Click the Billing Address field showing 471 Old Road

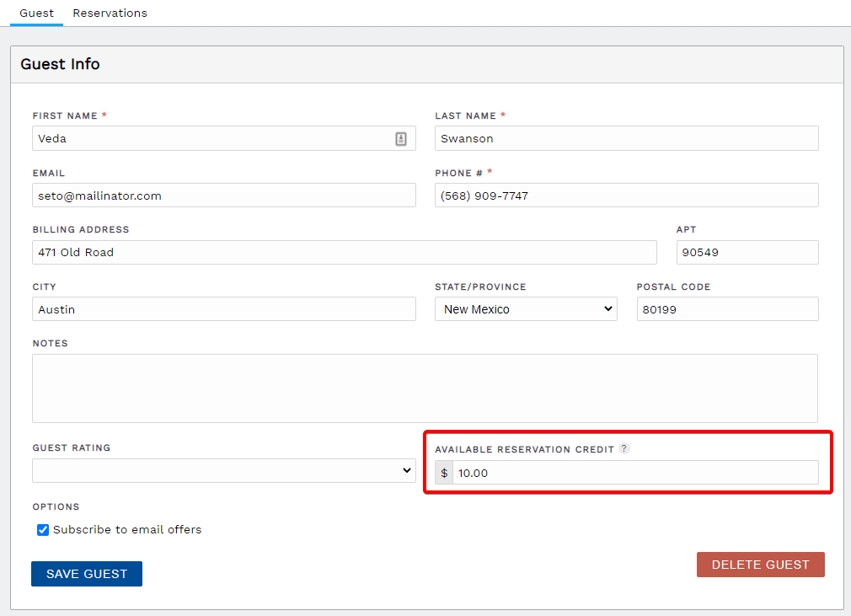(x=344, y=251)
